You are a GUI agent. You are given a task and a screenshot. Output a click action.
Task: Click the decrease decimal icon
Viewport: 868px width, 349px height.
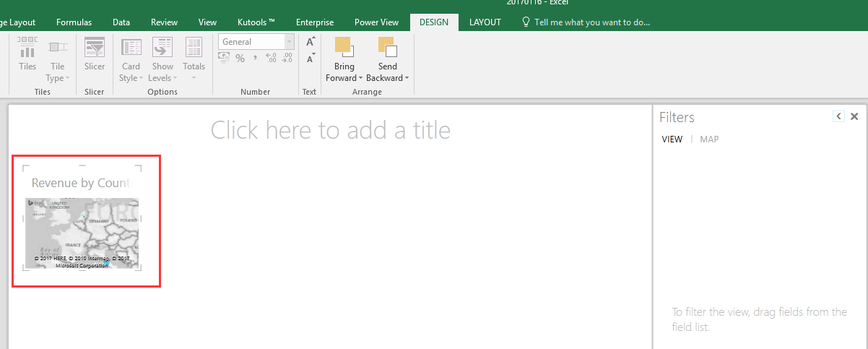coord(287,59)
